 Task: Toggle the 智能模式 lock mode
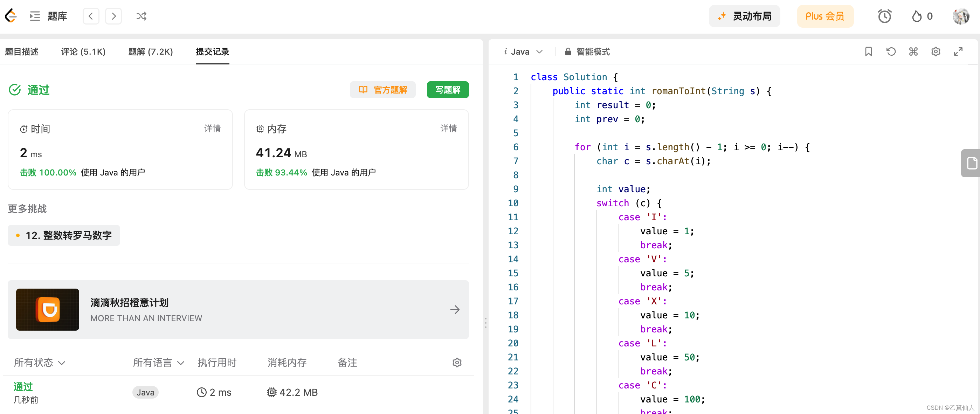[587, 51]
